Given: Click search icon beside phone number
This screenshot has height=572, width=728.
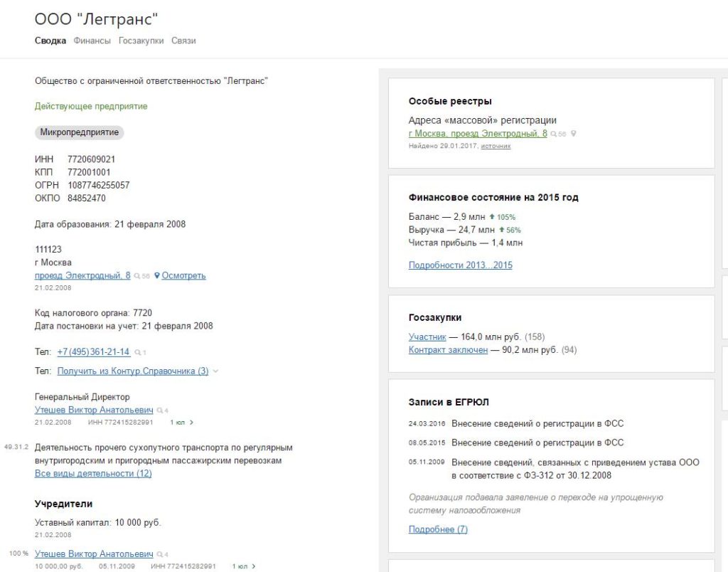Looking at the screenshot, I should (x=137, y=353).
